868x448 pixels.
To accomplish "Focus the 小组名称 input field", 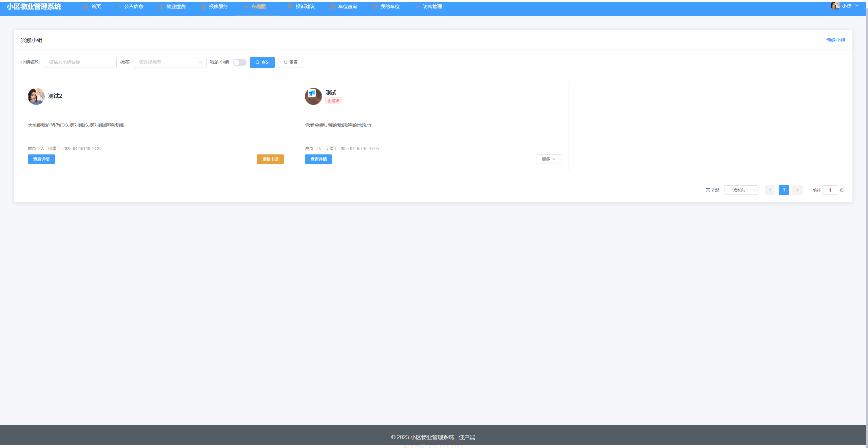I will tap(80, 62).
